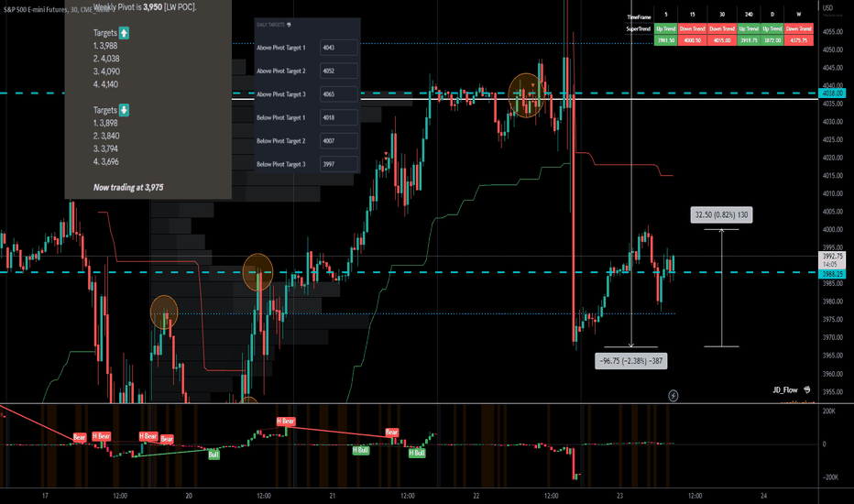Click Down Trend cell under 30 timeframe
Image resolution: width=854 pixels, height=504 pixels.
722,29
